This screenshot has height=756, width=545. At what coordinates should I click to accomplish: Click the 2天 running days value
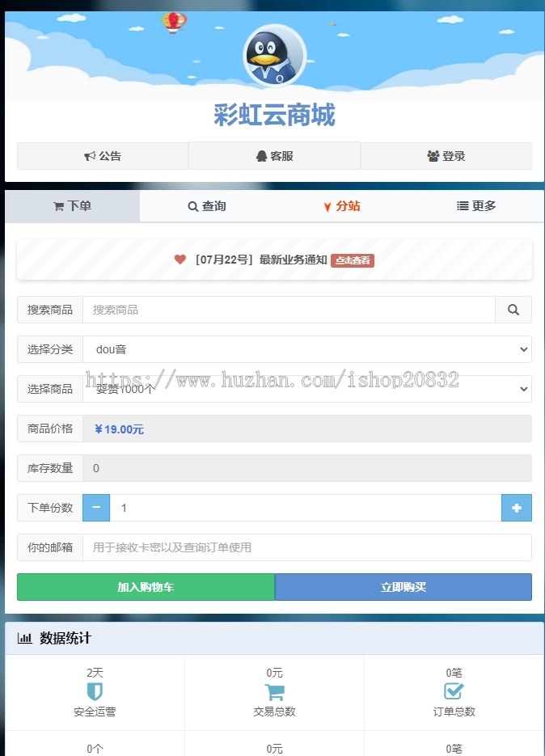click(x=95, y=673)
